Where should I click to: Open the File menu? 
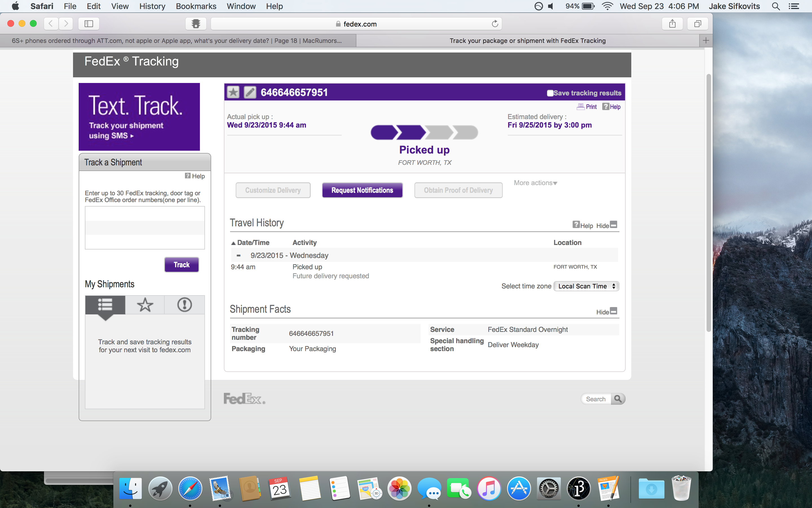point(70,6)
